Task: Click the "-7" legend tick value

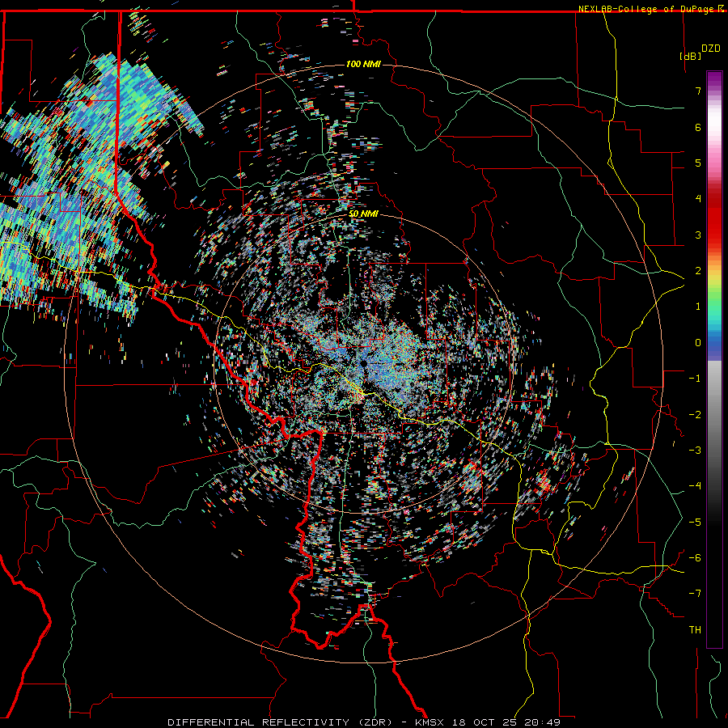Action: (695, 594)
